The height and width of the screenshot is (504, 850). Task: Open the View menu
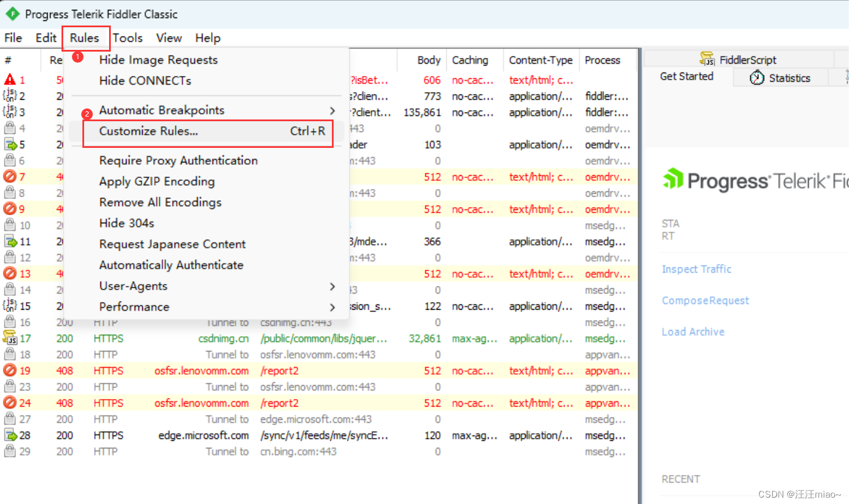point(169,38)
